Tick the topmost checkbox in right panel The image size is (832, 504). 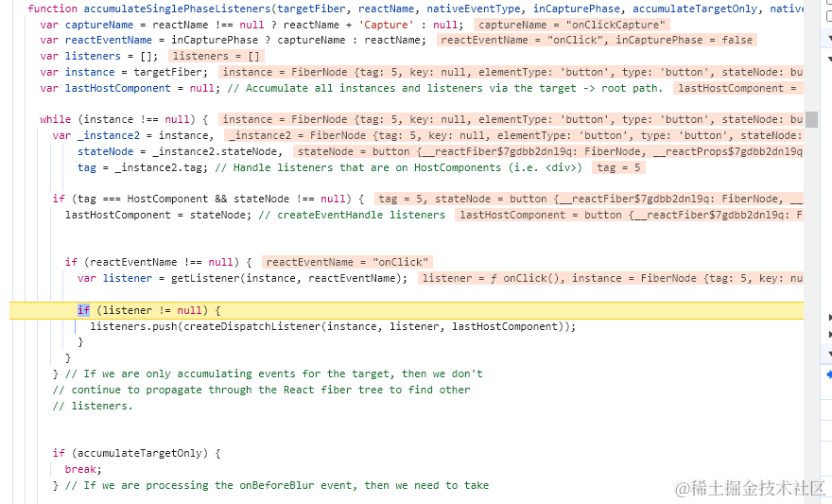pyautogui.click(x=829, y=3)
